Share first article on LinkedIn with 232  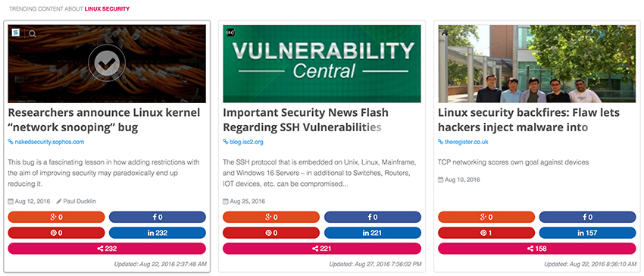[158, 233]
